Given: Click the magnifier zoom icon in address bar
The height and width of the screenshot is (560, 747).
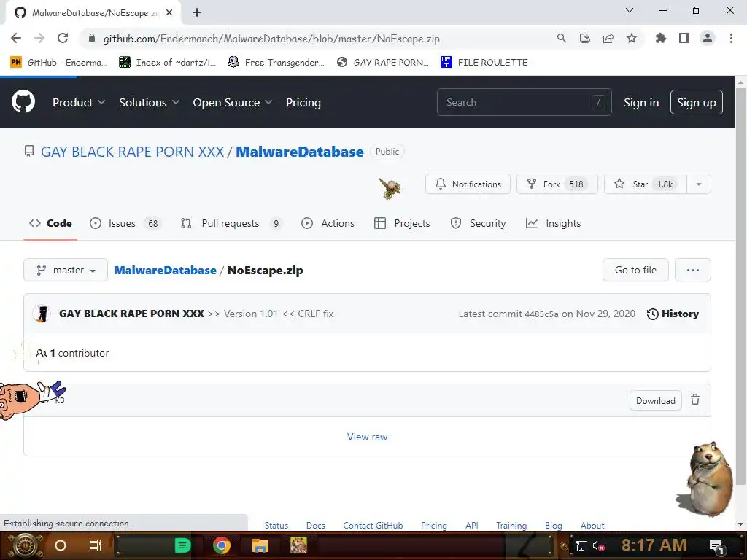Looking at the screenshot, I should pos(561,38).
